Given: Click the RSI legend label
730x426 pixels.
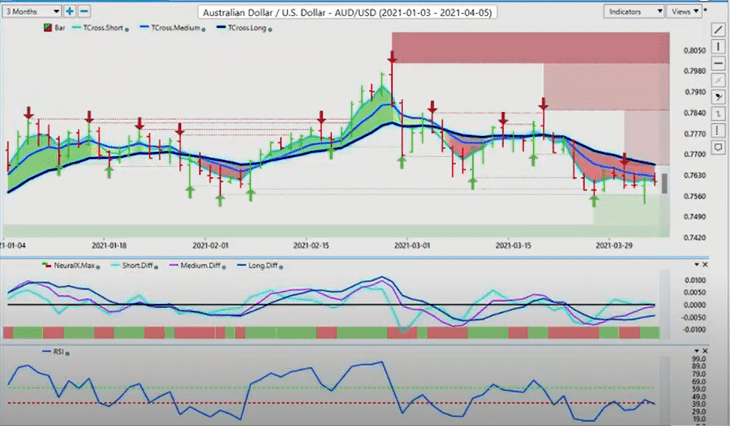Looking at the screenshot, I should point(58,352).
